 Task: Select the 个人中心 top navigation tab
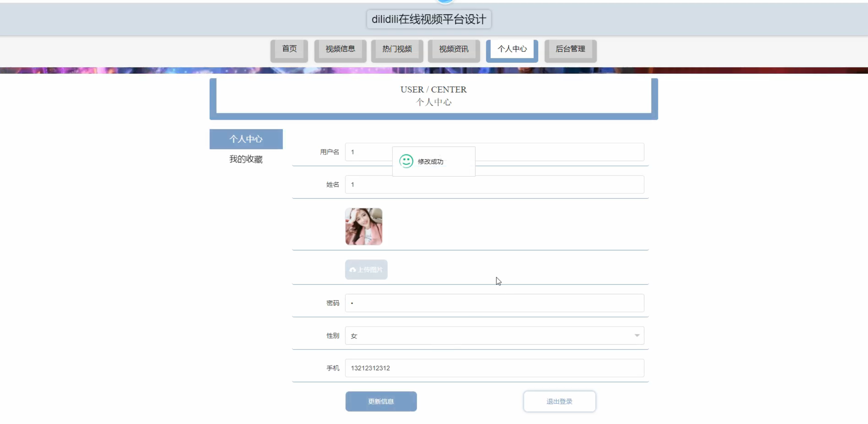tap(512, 49)
